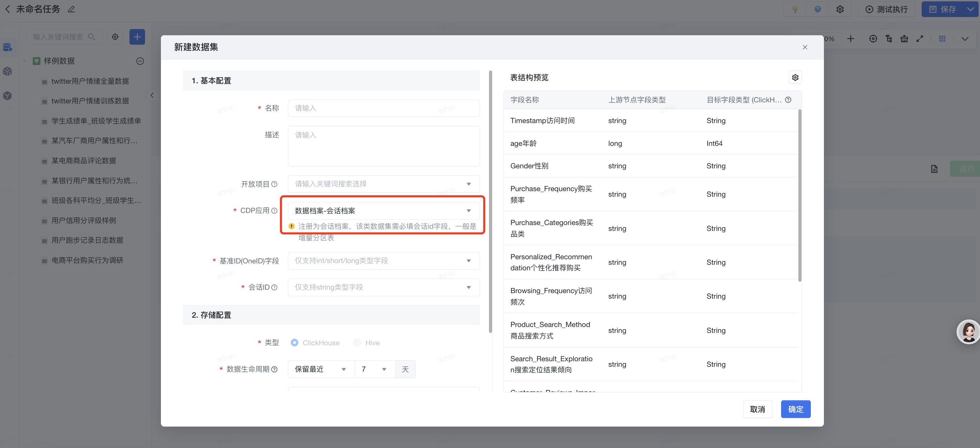Click the canvas cleanup broom icon
This screenshot has width=980, height=448.
[x=904, y=39]
